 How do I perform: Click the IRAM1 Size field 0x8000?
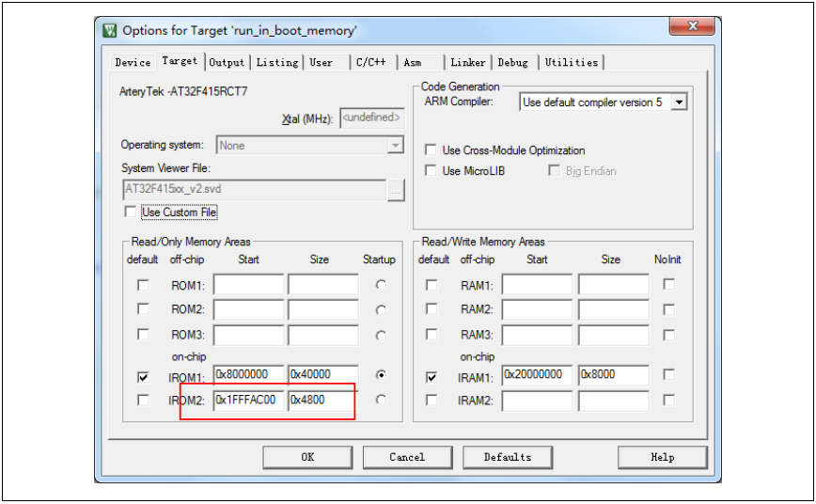614,375
